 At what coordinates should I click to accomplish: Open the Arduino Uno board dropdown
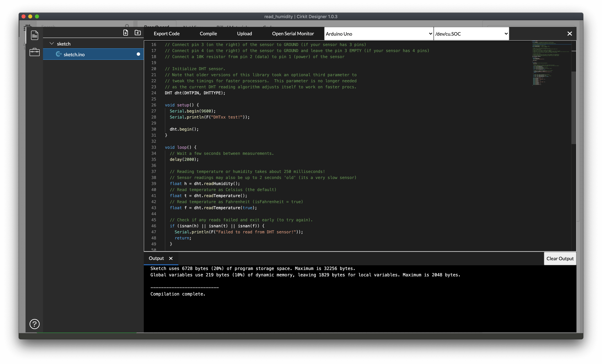379,34
